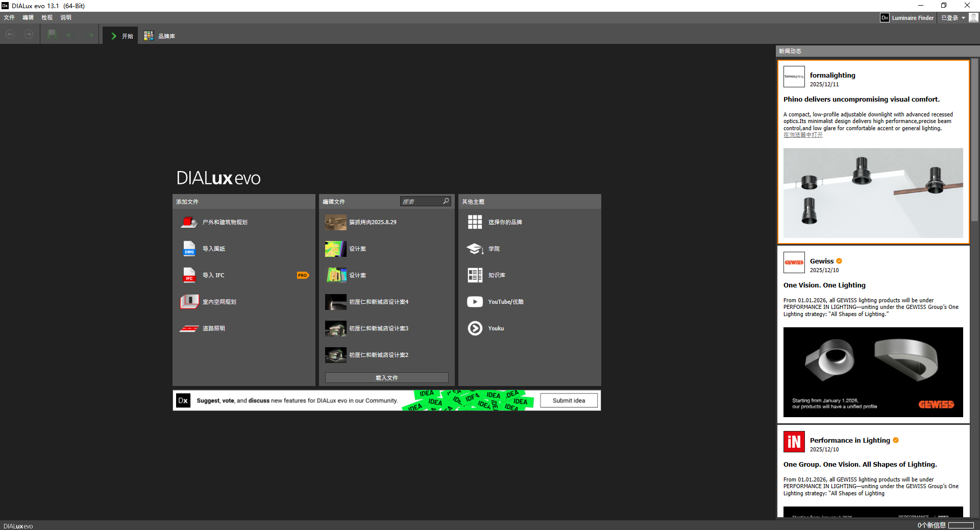Click the user avatar icon top right
980x530 pixels.
973,18
